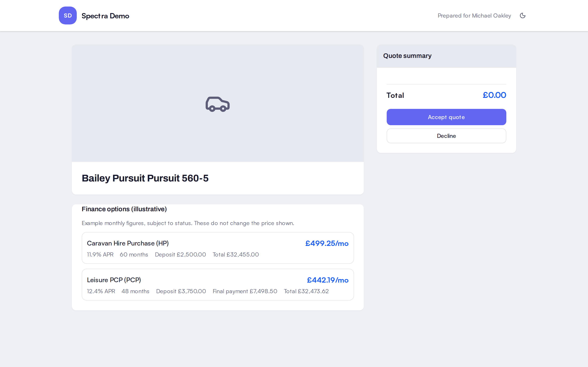
Task: Click the Spectra Demo brand name
Action: (x=105, y=16)
